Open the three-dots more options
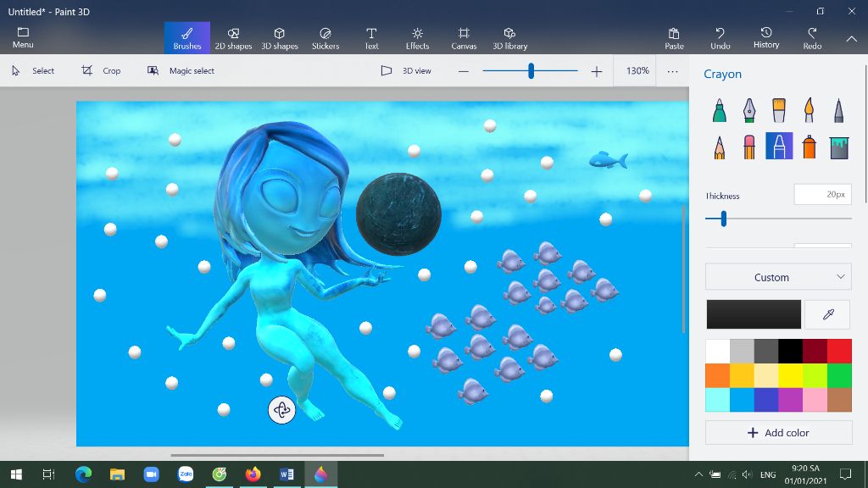The height and width of the screenshot is (488, 868). point(672,71)
